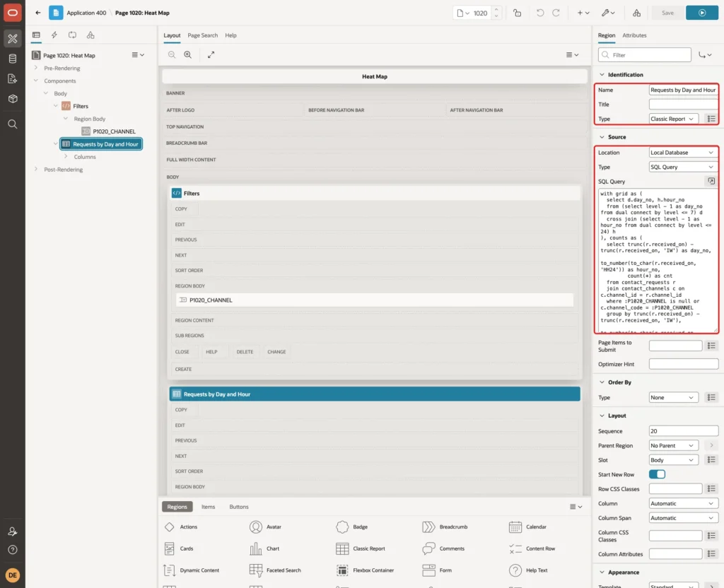724x588 pixels.
Task: Redo the last change
Action: [556, 13]
